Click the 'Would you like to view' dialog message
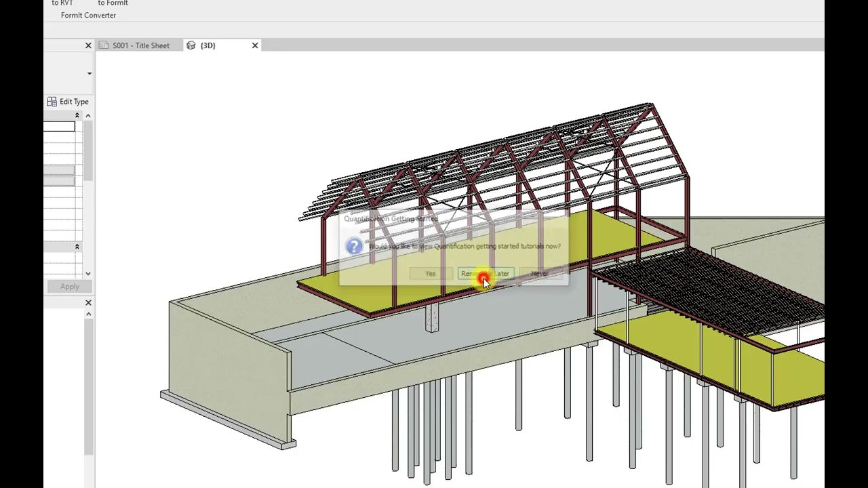868x488 pixels. (465, 246)
